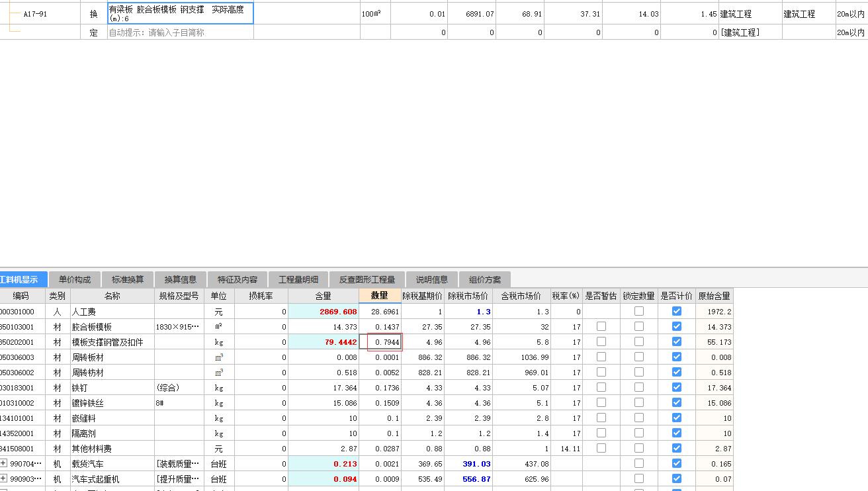Click the 换 category cell
868x491 pixels.
(x=93, y=13)
